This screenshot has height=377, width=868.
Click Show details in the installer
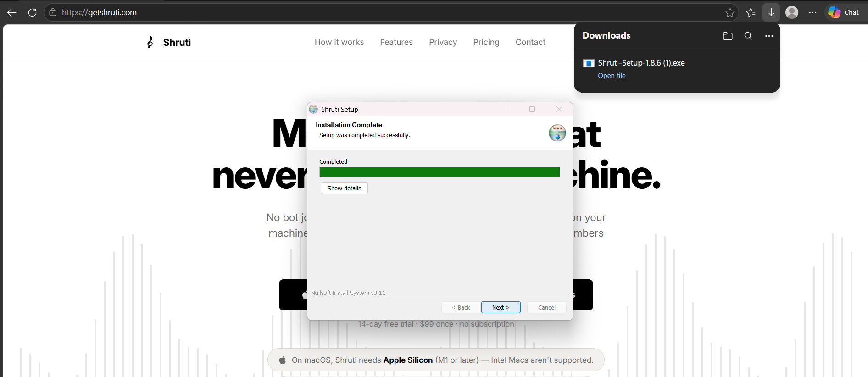[x=344, y=188]
